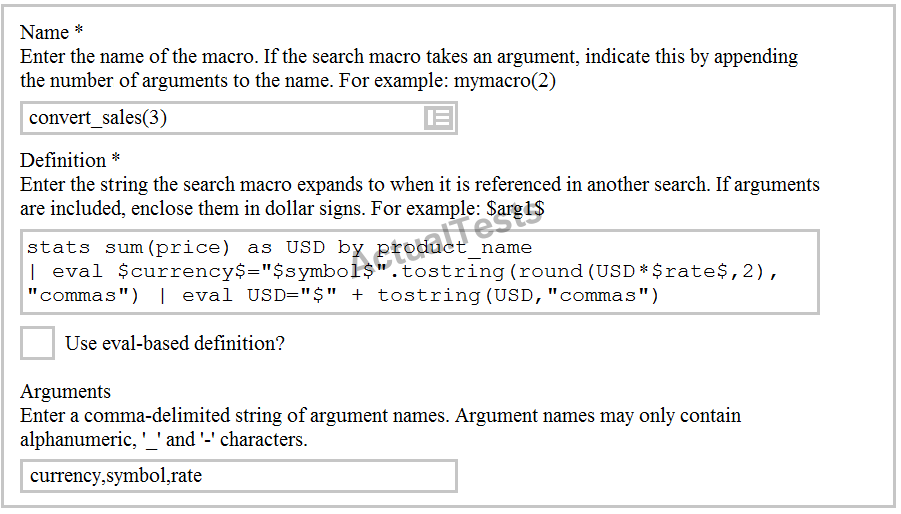Click 'tostring(USD,"commas")' on the definition's last line

tap(518, 295)
